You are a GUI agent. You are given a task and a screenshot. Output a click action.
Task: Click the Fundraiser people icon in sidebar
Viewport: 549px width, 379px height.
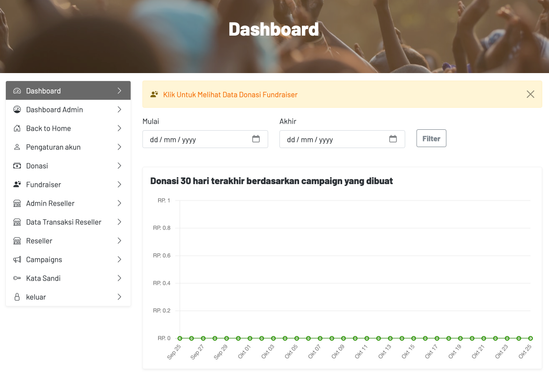coord(17,184)
